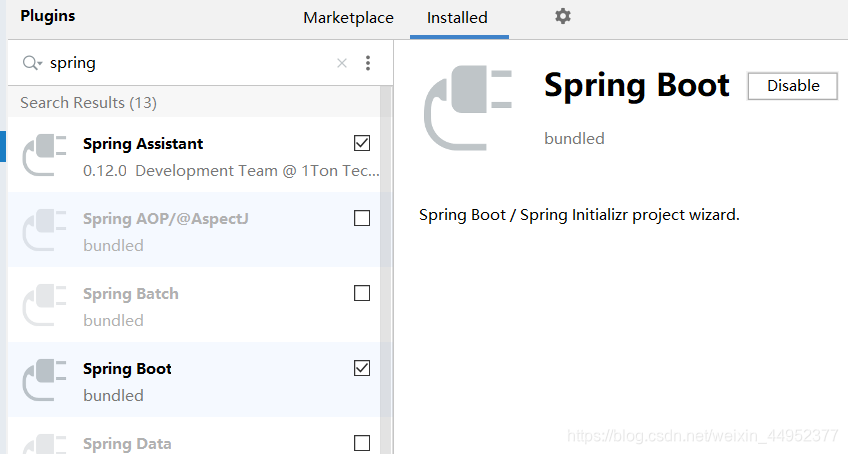Click the Spring Initializr description text
848x454 pixels.
point(579,215)
